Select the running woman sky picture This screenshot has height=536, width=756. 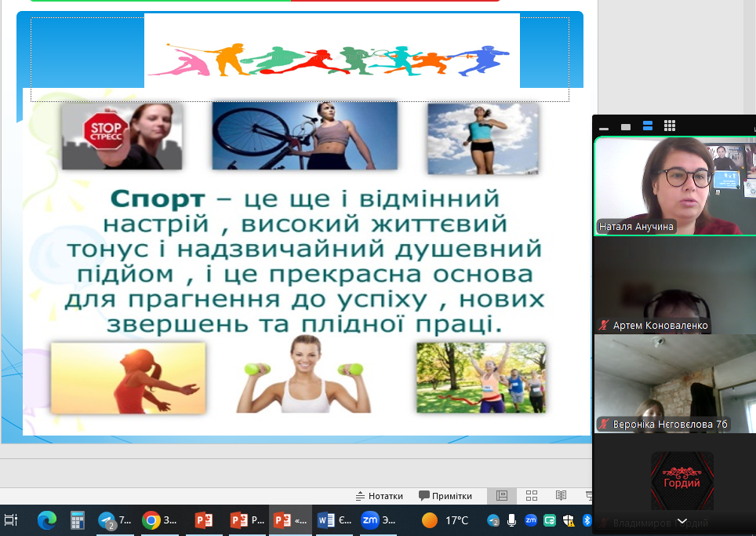(x=483, y=139)
